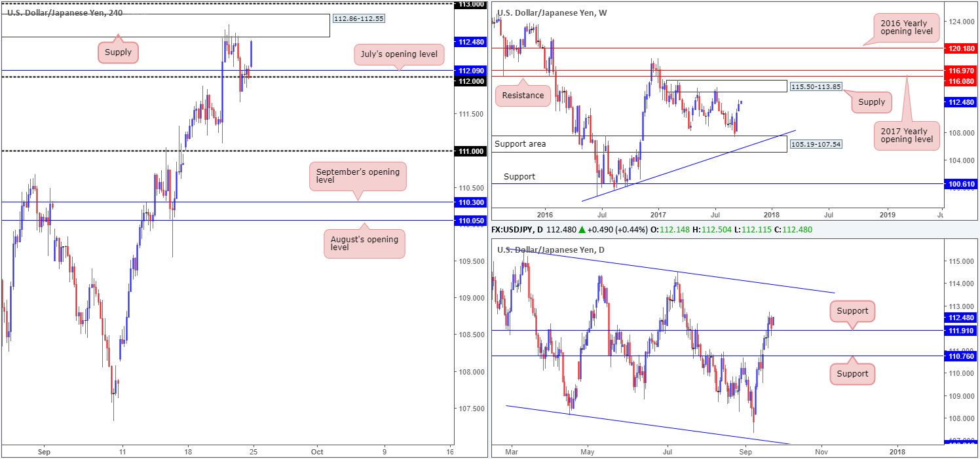Click the 111.910 blue price label
Image resolution: width=980 pixels, height=459 pixels.
click(x=960, y=331)
